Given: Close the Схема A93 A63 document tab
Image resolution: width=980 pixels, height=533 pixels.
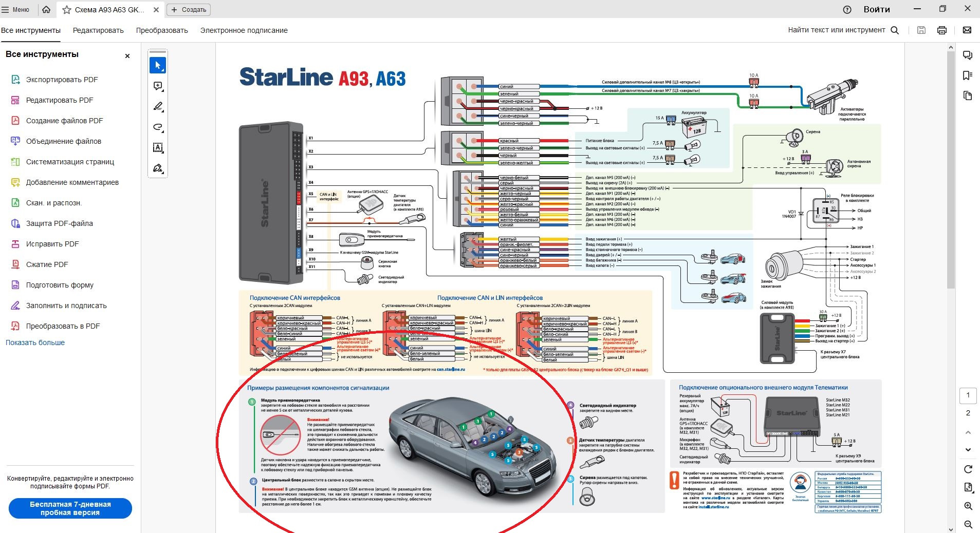Looking at the screenshot, I should (156, 10).
